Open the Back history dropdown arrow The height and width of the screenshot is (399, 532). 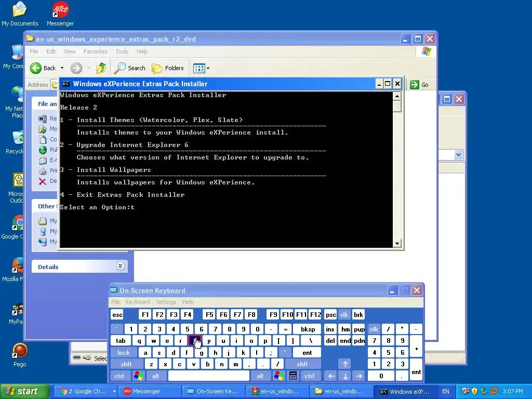(62, 68)
